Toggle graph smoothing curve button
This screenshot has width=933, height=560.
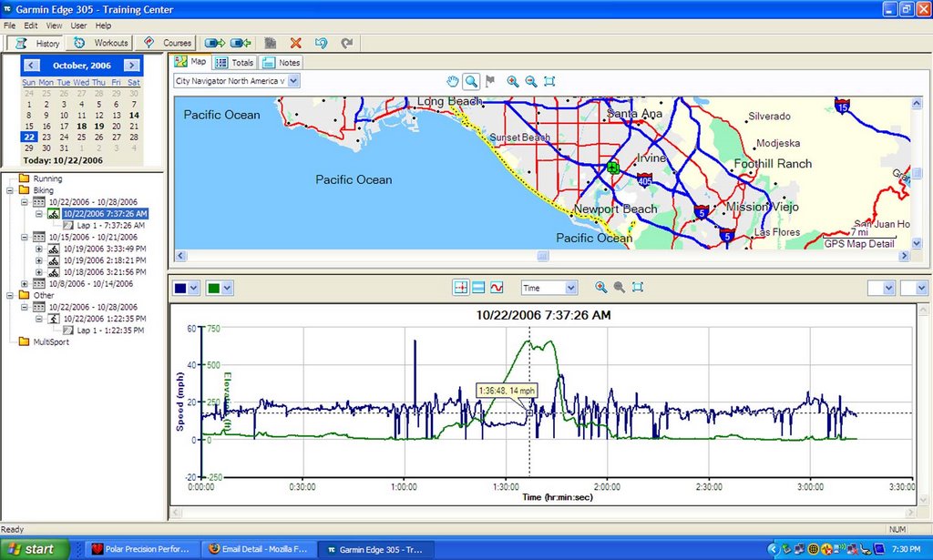point(497,288)
